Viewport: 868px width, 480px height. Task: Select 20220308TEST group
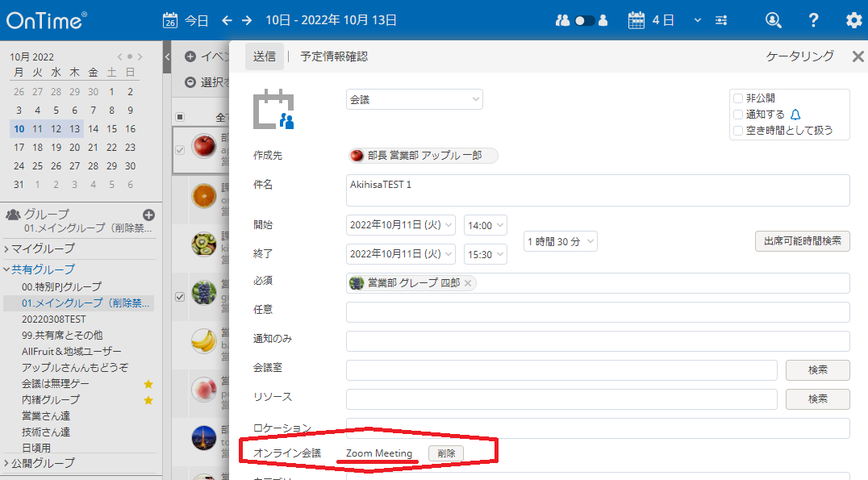54,319
